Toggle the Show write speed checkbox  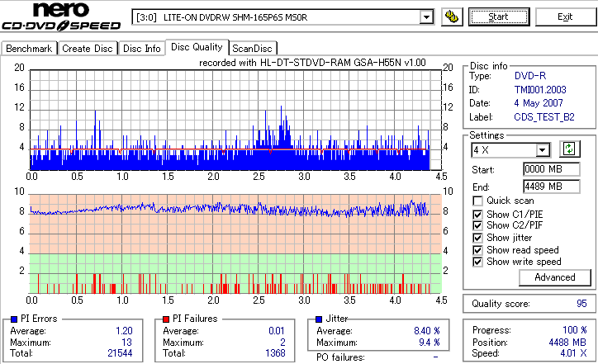(x=477, y=262)
